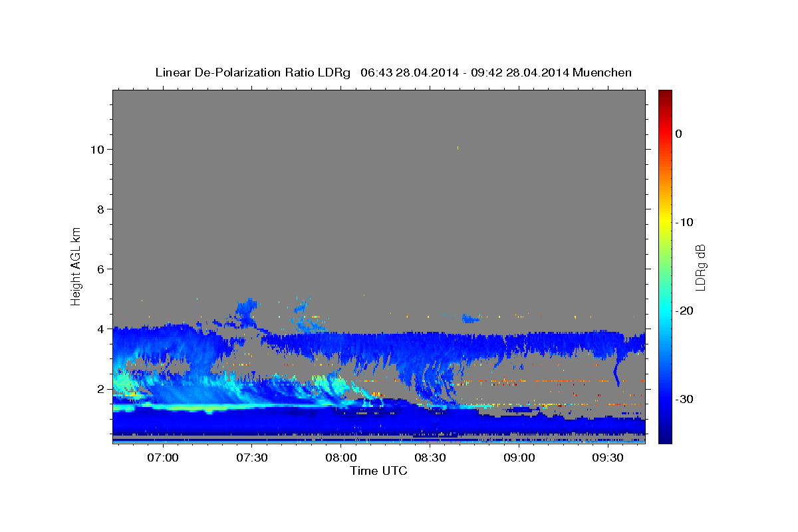Click the 'LDRg dB' colorbar label
The height and width of the screenshot is (532, 798).
700,266
